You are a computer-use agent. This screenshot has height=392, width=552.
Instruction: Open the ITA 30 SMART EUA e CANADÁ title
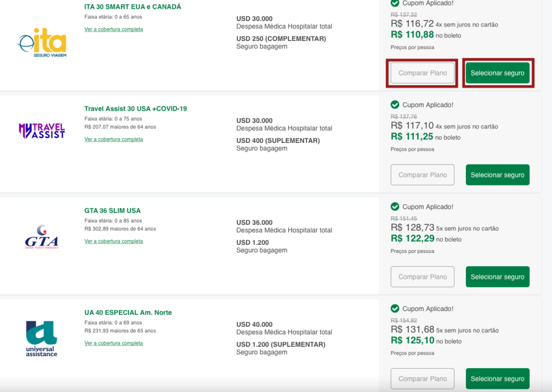click(133, 6)
